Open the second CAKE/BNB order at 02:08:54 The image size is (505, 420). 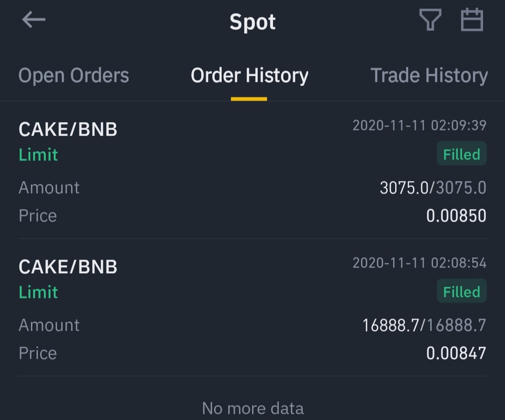(68, 267)
